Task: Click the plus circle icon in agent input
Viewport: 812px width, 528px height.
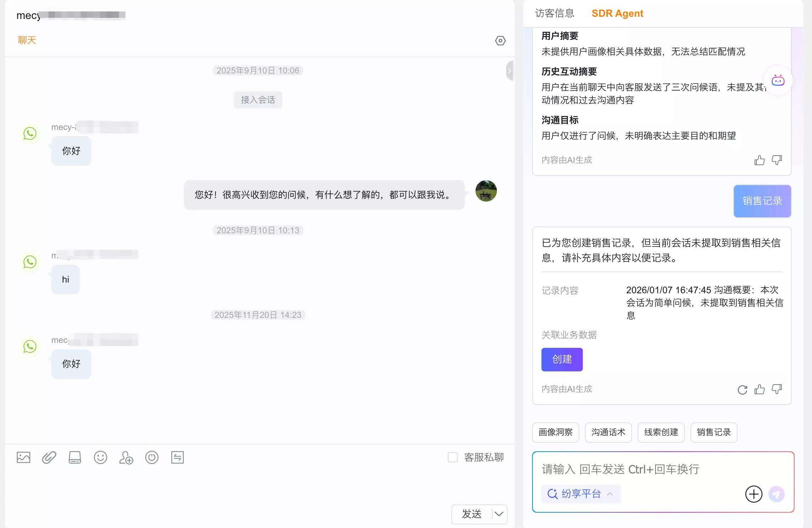Action: pos(754,494)
